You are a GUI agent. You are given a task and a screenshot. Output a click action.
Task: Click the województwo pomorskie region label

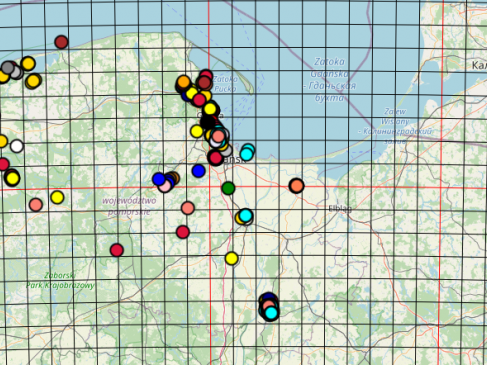point(129,206)
